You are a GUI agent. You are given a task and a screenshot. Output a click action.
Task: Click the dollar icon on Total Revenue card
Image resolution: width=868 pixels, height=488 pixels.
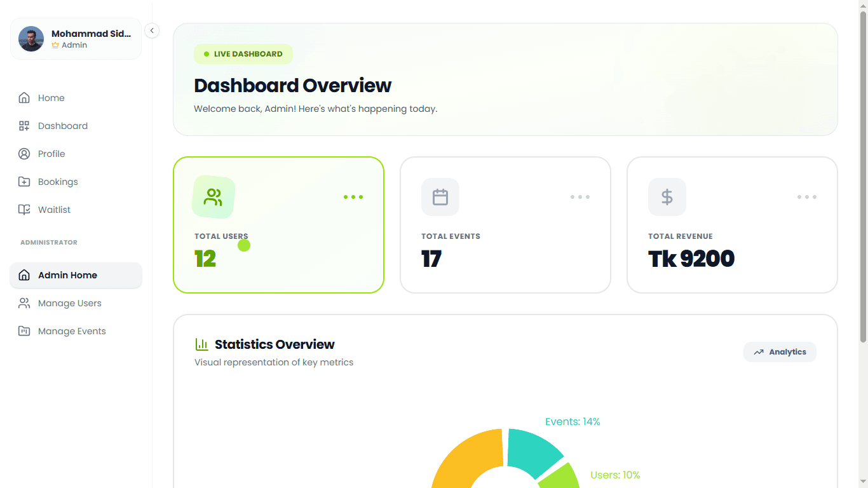coord(667,197)
